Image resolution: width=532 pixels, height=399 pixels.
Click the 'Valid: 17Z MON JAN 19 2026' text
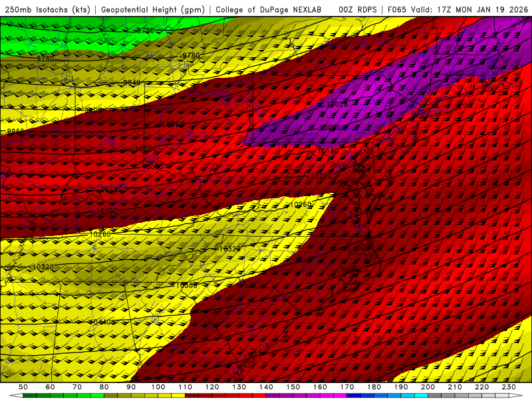click(469, 10)
